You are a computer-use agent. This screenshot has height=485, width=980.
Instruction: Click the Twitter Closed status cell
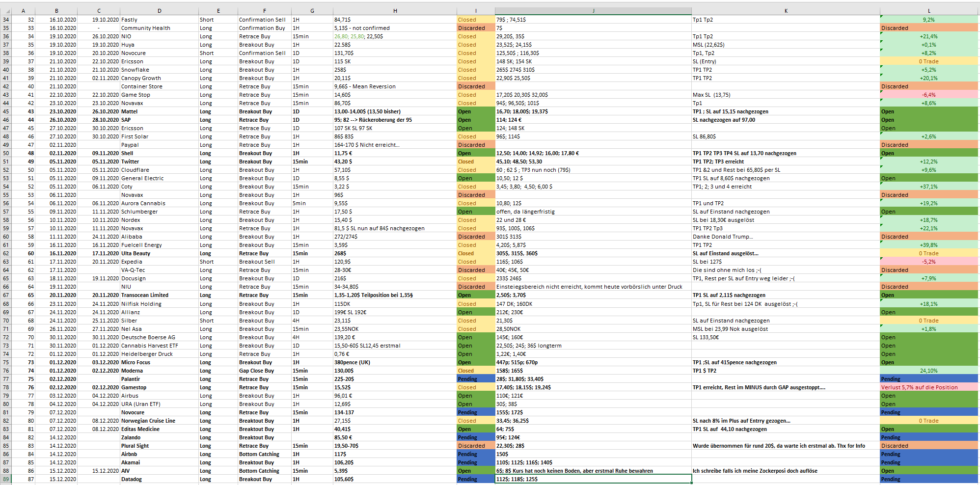[x=474, y=162]
